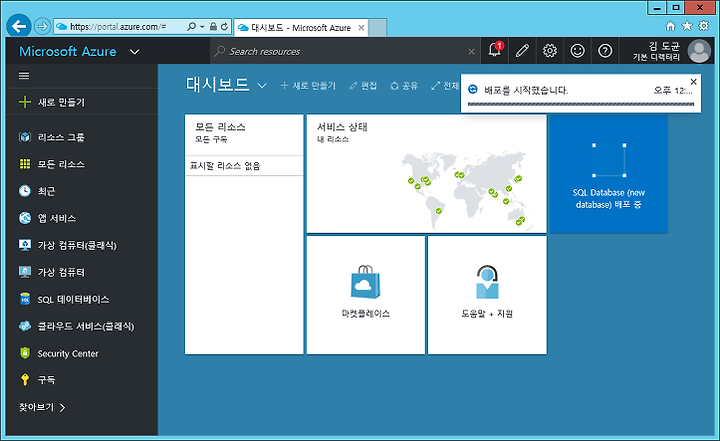
Task: Open the 마켓플레이스 tile
Action: [x=366, y=295]
